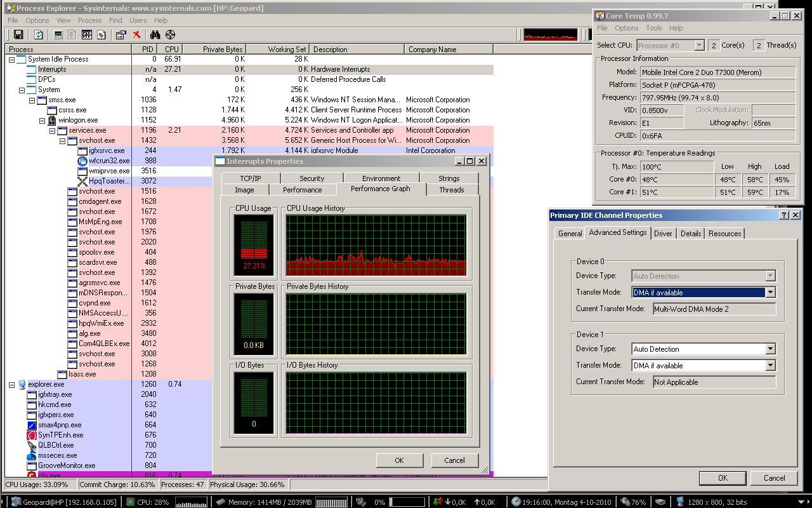Viewport: 812px width, 508px height.
Task: Click the Refresh Now toolbar icon
Action: click(x=39, y=35)
